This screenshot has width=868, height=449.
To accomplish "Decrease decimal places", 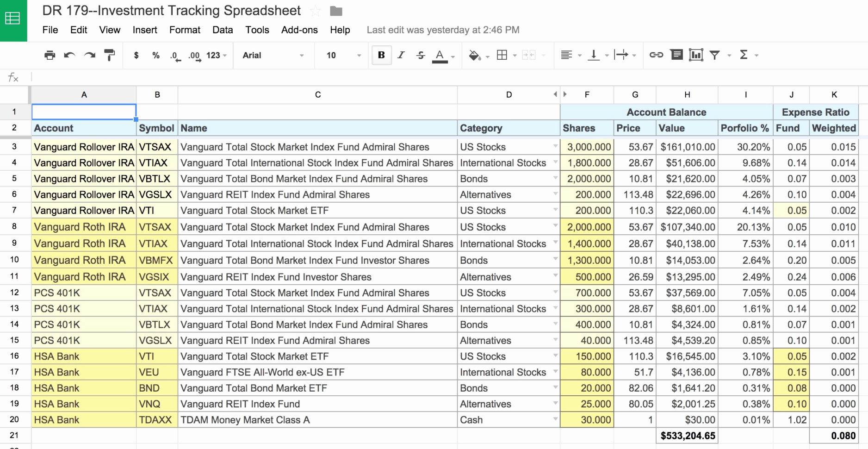I will (x=175, y=55).
